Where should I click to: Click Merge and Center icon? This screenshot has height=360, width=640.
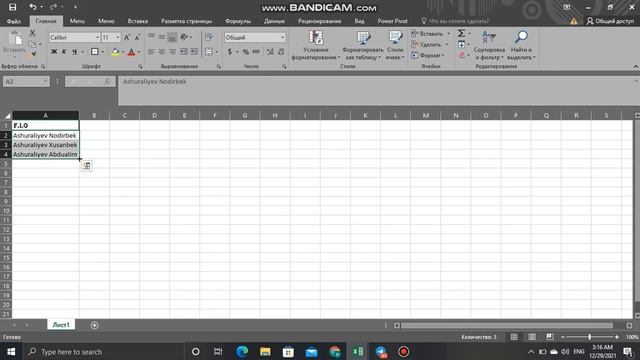pyautogui.click(x=209, y=52)
